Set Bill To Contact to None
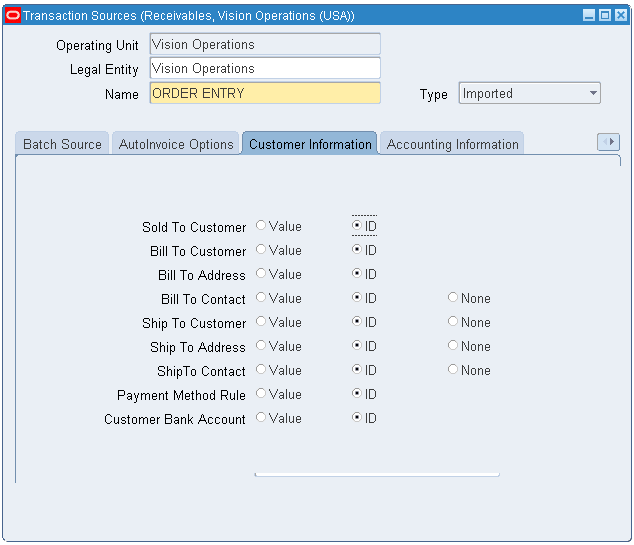The width and height of the screenshot is (634, 545). [x=453, y=298]
